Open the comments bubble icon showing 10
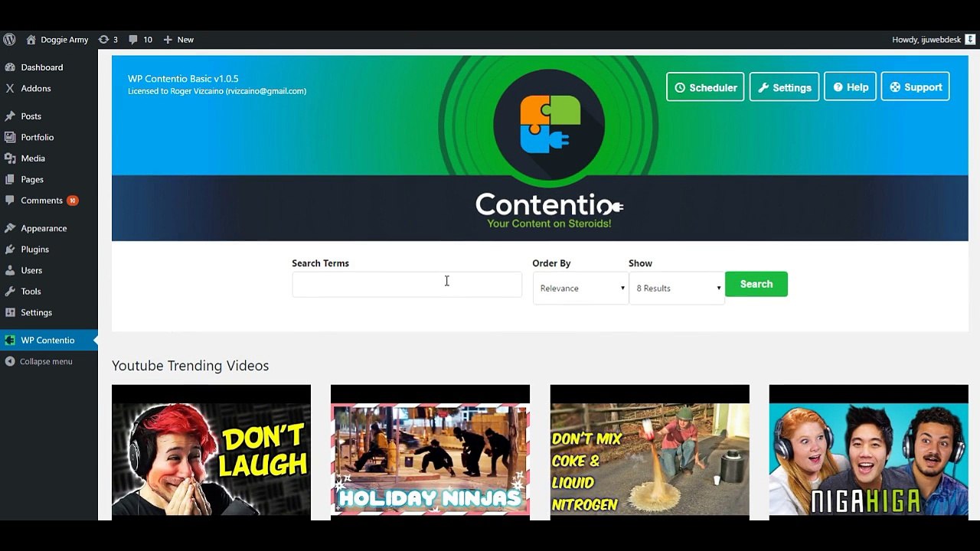 tap(133, 39)
